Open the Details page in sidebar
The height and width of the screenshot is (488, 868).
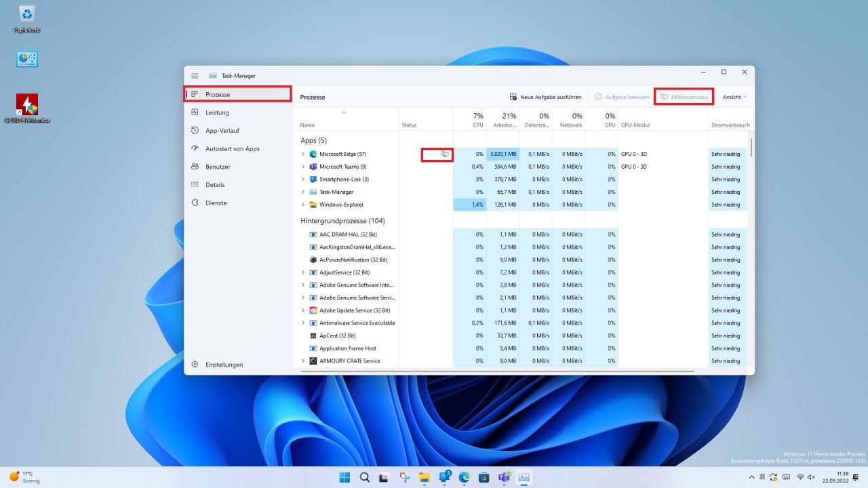point(238,185)
